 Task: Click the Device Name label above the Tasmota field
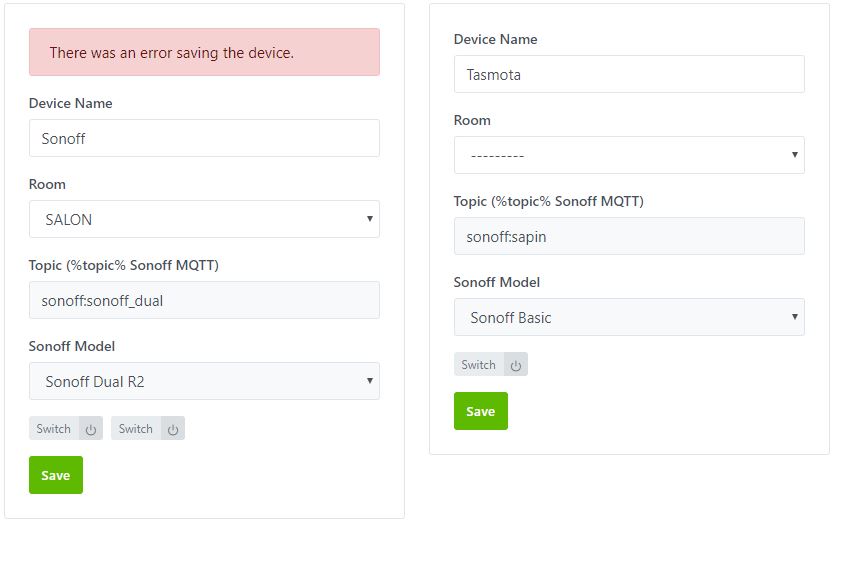coord(495,39)
